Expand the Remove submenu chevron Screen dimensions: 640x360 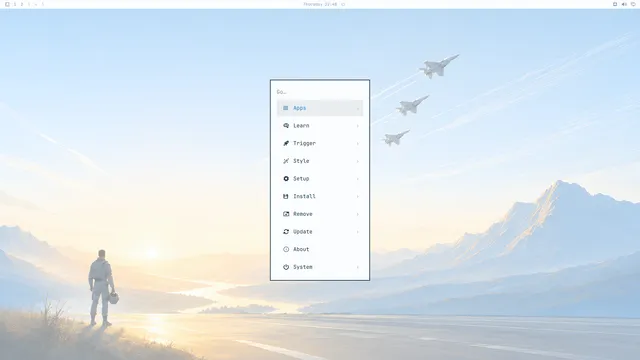pyautogui.click(x=358, y=214)
